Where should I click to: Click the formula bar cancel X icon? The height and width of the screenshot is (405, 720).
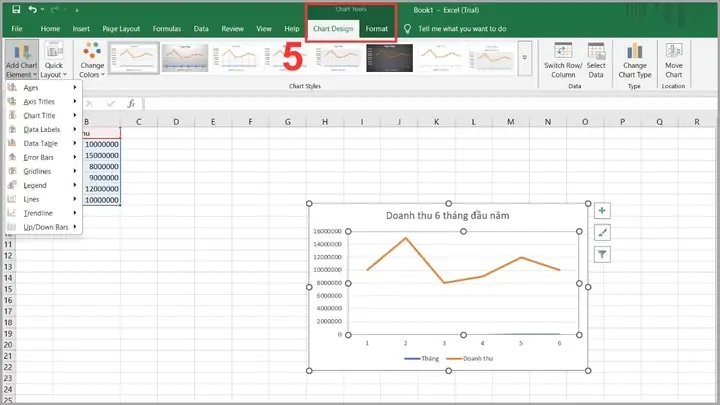coord(90,104)
